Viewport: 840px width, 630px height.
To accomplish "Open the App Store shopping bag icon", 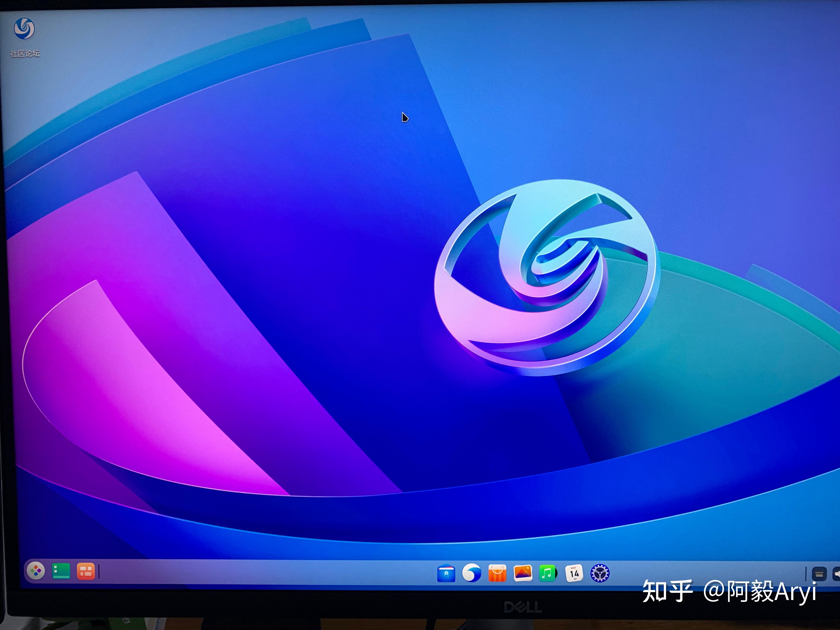I will pos(497,573).
